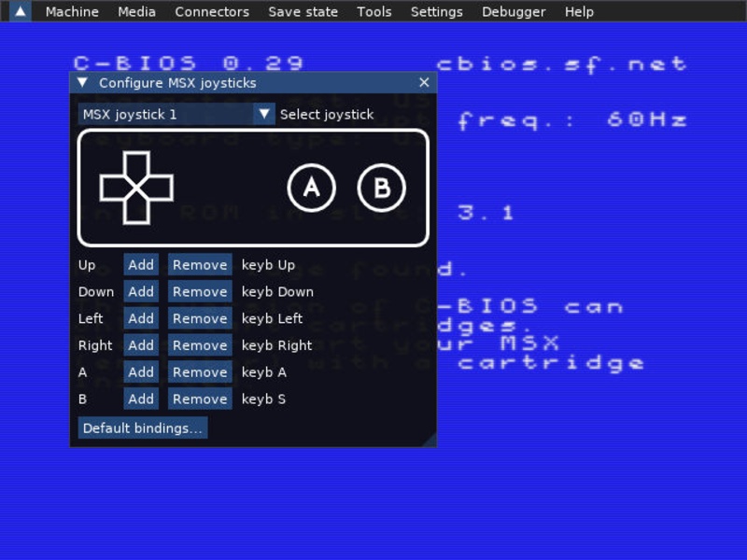
Task: Click the 'keyb Down' binding text
Action: 277,291
